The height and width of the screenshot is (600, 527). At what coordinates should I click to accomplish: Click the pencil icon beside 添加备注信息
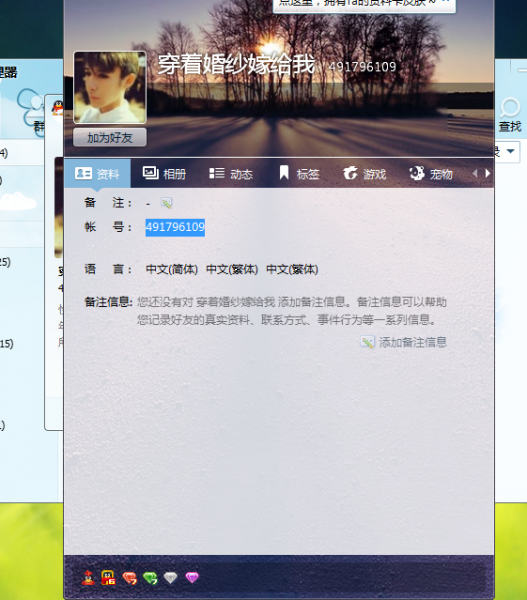point(367,342)
